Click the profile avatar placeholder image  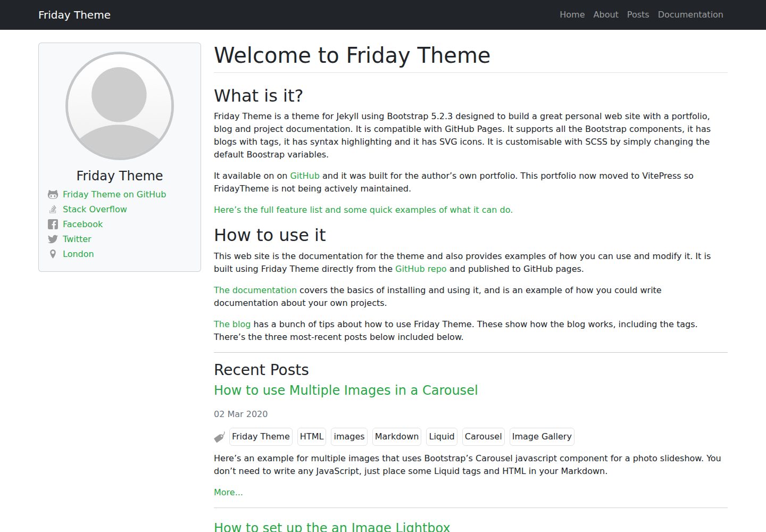click(120, 106)
